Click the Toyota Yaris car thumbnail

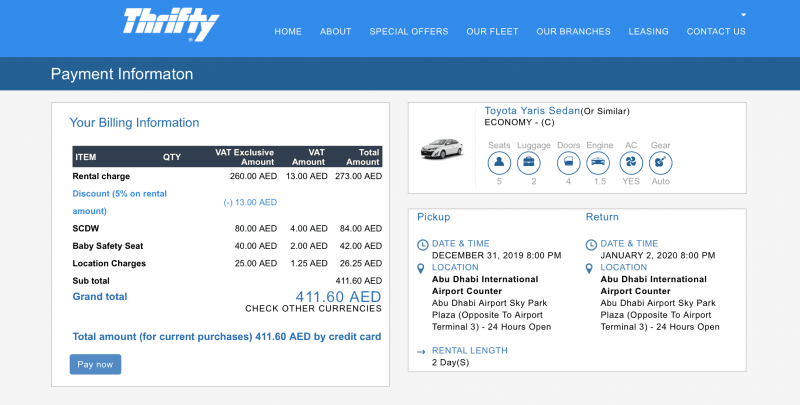(x=442, y=148)
